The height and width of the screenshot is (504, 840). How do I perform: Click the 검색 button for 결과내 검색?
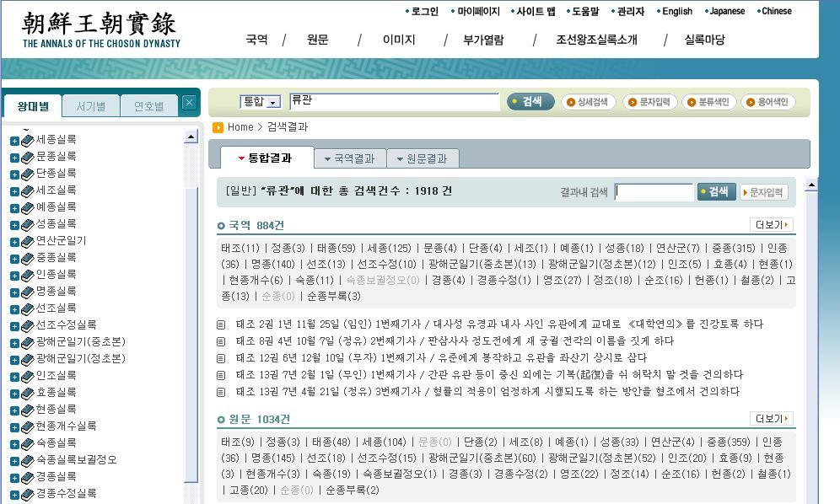[716, 192]
